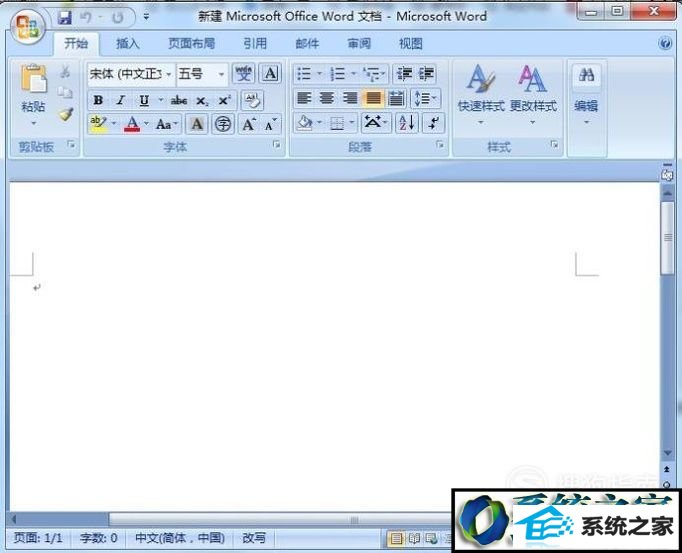
Task: Open Font dialog launcher
Action: coord(277,145)
